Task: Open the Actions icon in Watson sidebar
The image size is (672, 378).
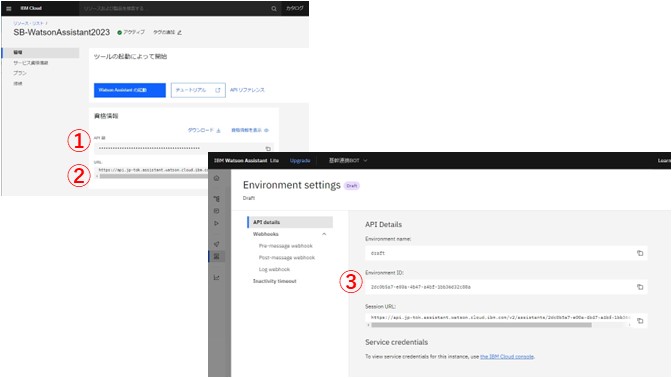Action: coord(216,199)
